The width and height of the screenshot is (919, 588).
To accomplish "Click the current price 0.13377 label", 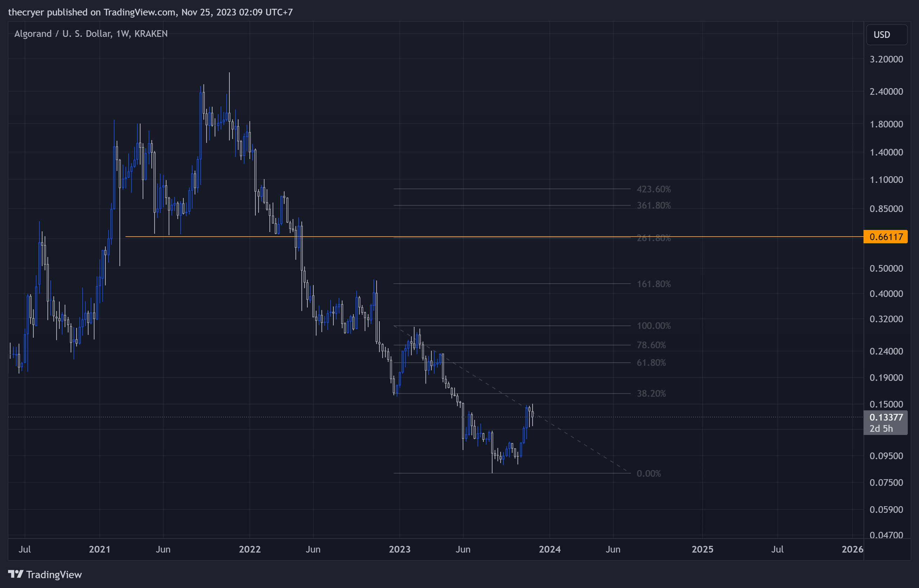I will tap(885, 417).
